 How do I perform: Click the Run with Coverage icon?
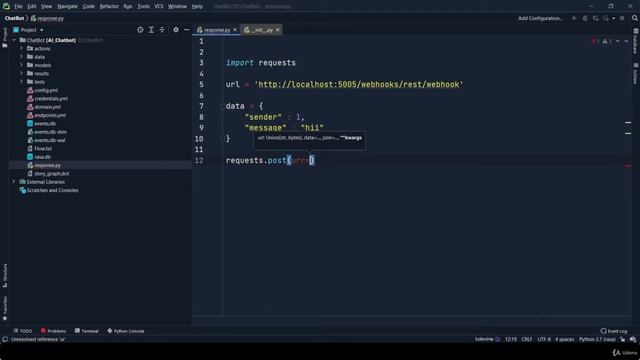tap(596, 18)
